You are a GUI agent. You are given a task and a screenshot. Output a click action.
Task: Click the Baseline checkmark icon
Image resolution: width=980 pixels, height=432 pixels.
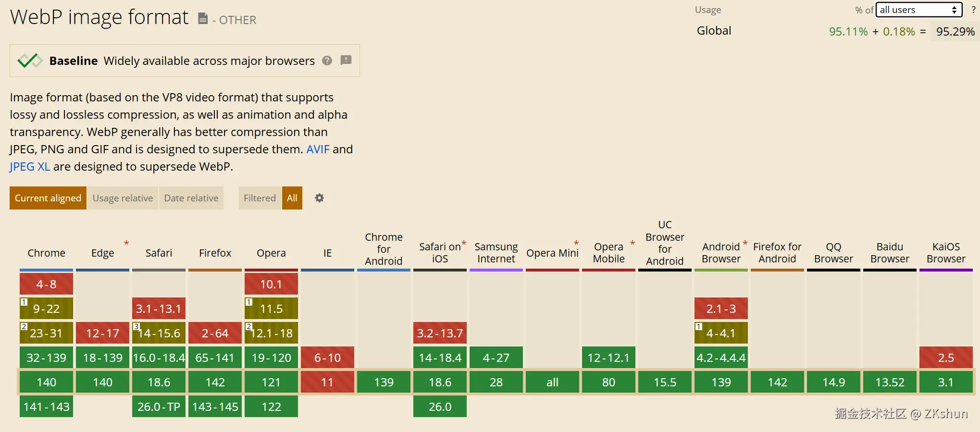pos(30,61)
